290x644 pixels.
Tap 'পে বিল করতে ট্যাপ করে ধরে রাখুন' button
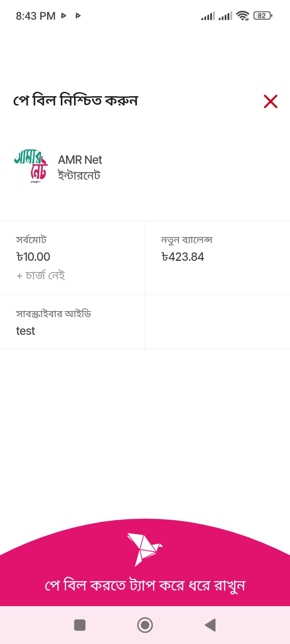(x=145, y=585)
